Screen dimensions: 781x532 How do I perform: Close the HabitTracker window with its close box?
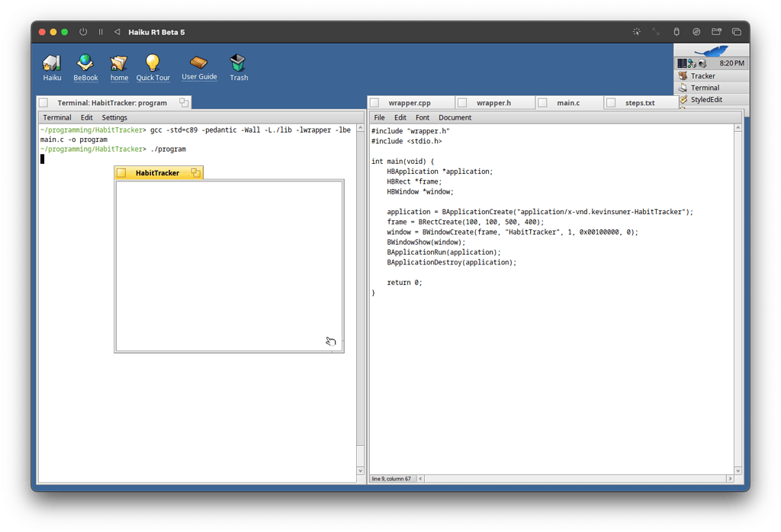tap(121, 173)
